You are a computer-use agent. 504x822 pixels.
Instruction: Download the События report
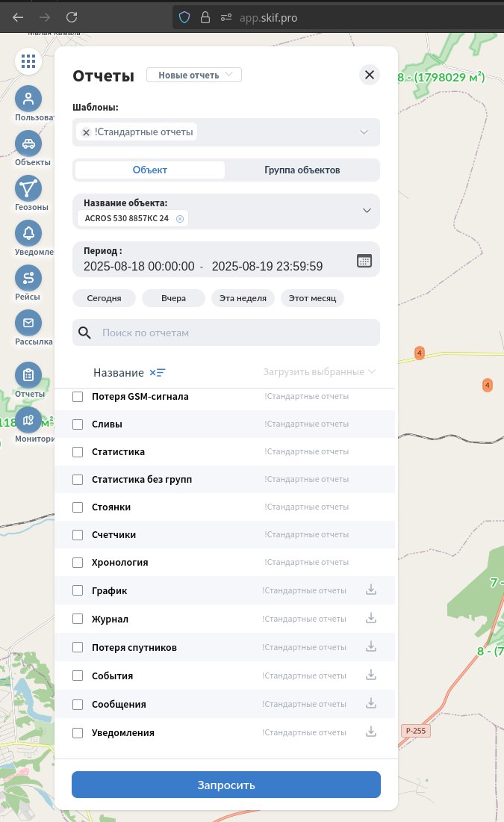(x=371, y=675)
